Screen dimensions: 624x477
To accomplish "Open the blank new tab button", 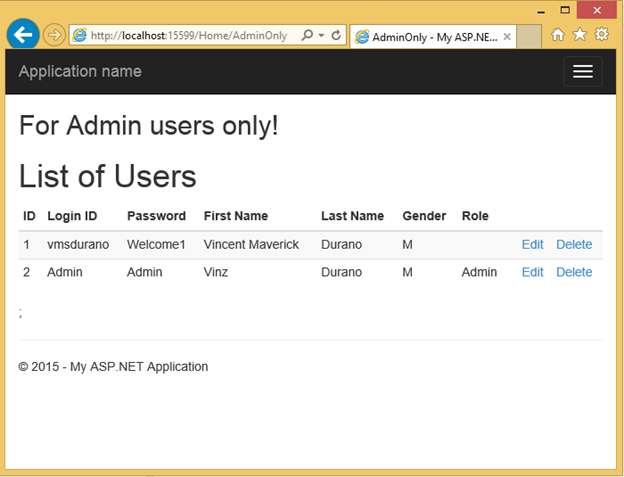I will pos(530,36).
